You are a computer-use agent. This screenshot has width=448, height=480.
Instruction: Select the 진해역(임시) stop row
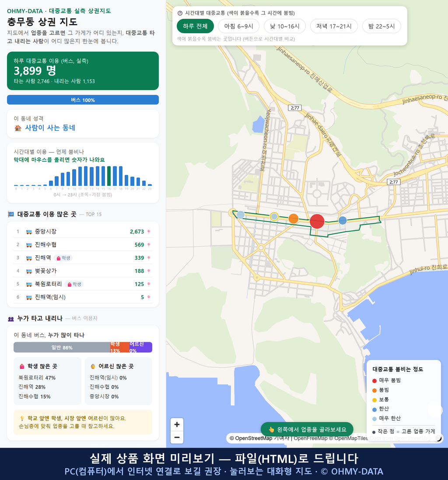click(x=83, y=297)
